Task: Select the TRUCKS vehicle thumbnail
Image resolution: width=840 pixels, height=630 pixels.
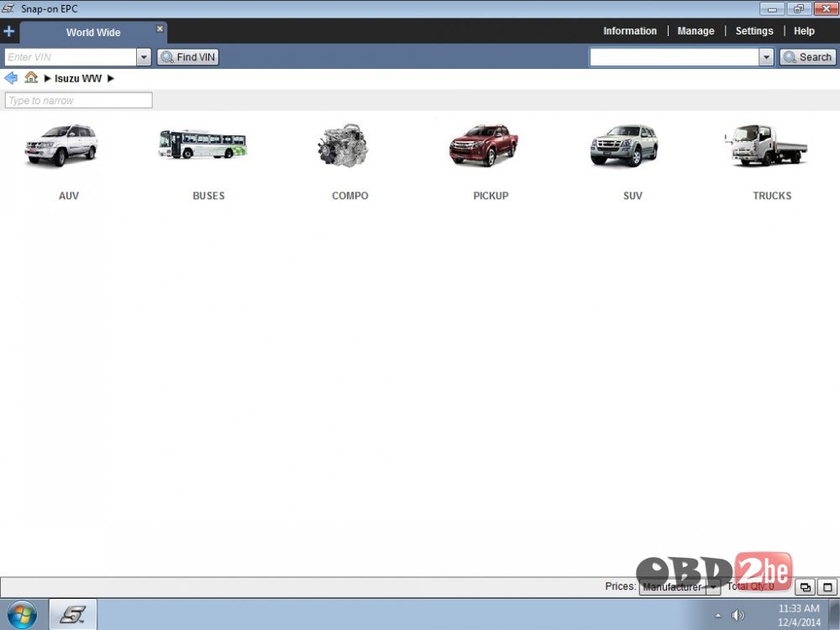Action: tap(766, 144)
